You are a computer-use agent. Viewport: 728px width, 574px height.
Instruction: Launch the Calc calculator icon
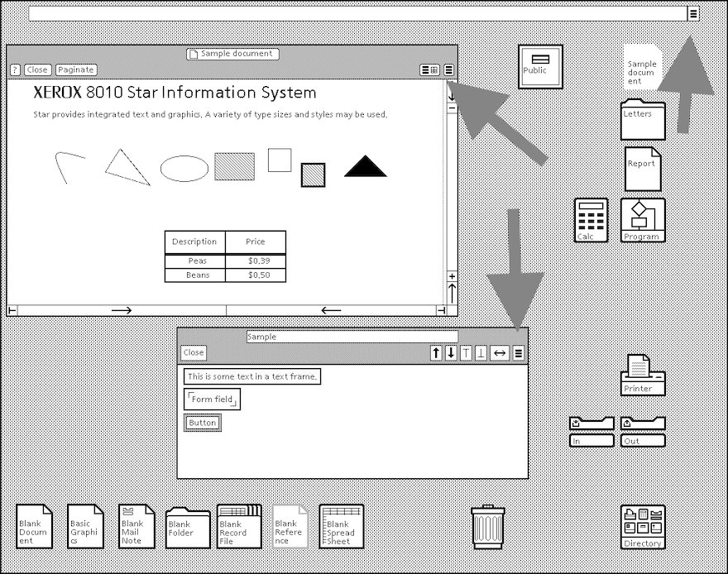pos(591,220)
